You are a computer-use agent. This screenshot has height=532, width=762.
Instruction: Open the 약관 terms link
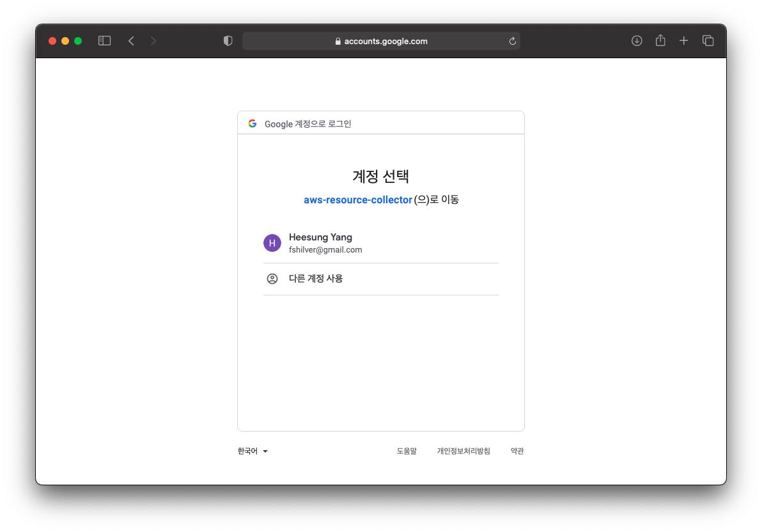[517, 451]
